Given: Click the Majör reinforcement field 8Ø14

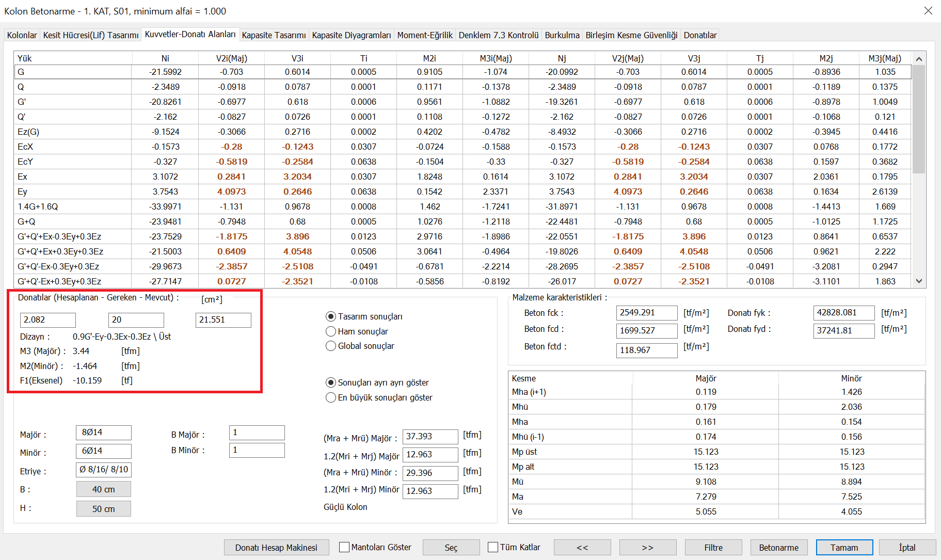Looking at the screenshot, I should point(103,433).
